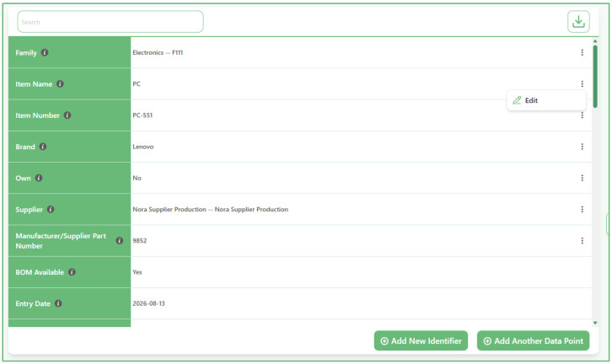Click the 'Item Number' field label
Screen dimensions: 612x364
37,115
